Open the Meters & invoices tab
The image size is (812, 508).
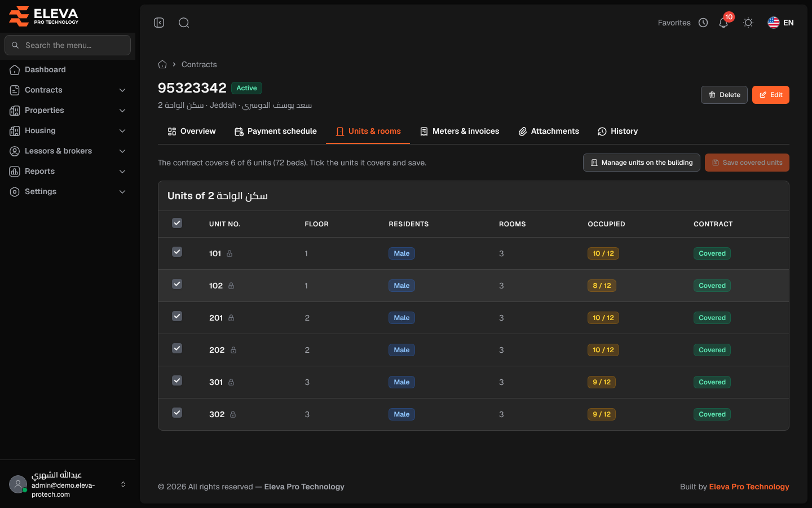(460, 131)
